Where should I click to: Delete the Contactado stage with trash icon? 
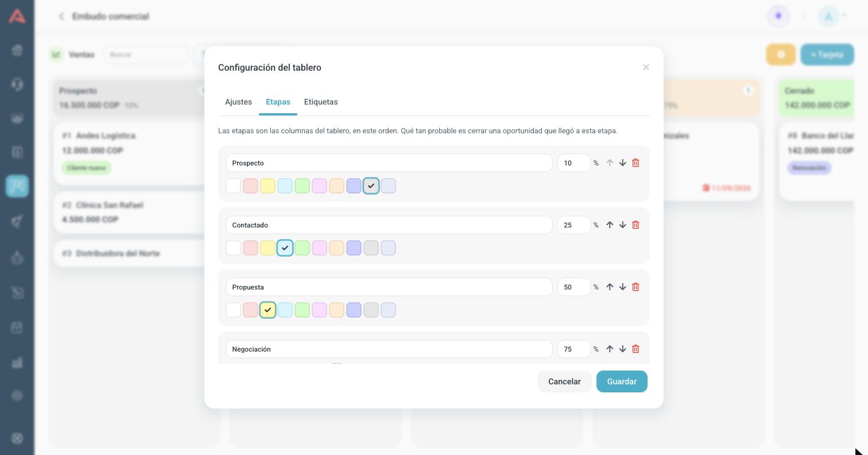pos(635,225)
